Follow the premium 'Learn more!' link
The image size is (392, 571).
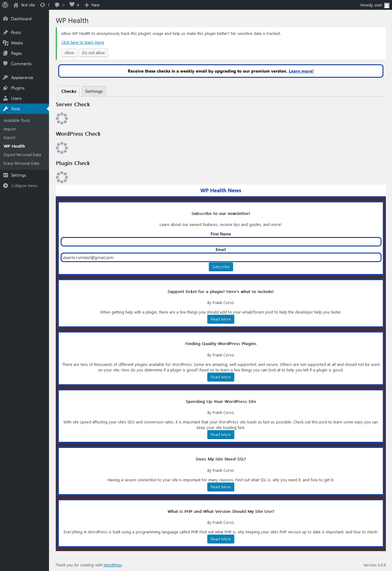pos(301,71)
